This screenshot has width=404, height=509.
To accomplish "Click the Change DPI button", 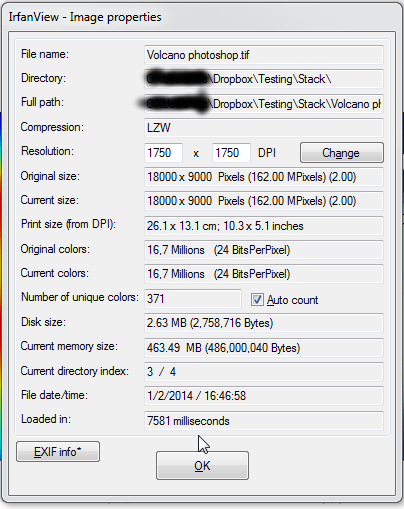I will (342, 153).
